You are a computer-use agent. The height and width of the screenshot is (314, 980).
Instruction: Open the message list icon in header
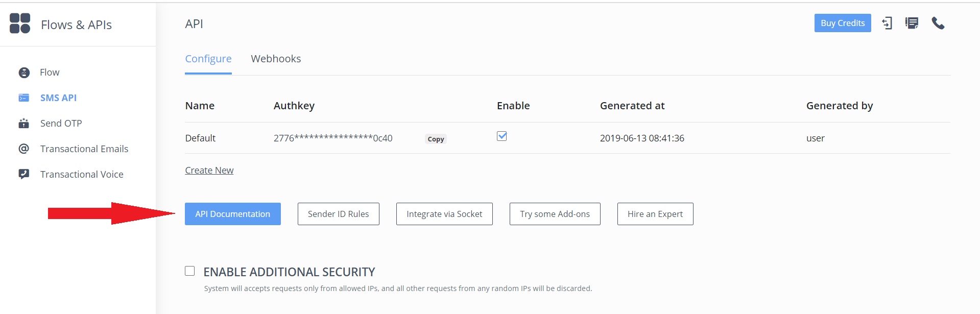click(912, 23)
